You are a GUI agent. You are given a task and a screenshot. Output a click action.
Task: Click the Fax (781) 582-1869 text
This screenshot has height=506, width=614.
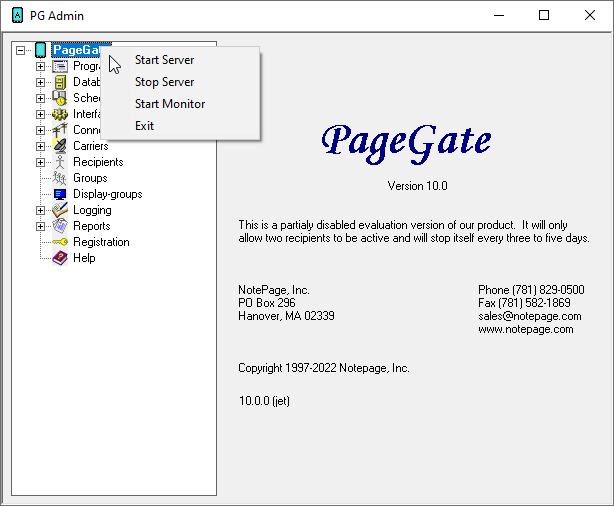(524, 303)
